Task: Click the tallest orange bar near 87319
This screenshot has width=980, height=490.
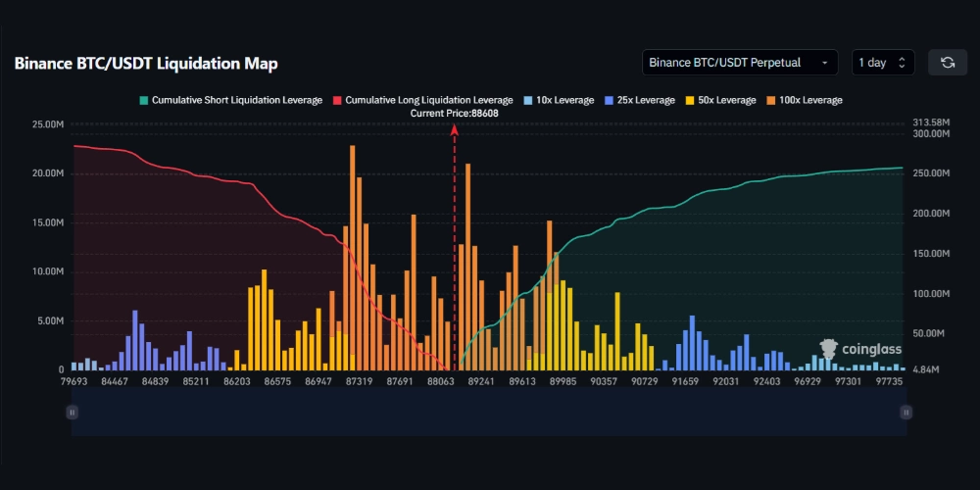Action: 353,257
